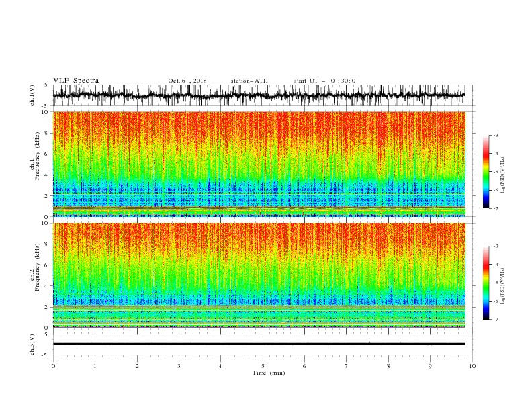The image size is (532, 411).
Task: Click time axis tick label "1"
Action: coord(95,366)
